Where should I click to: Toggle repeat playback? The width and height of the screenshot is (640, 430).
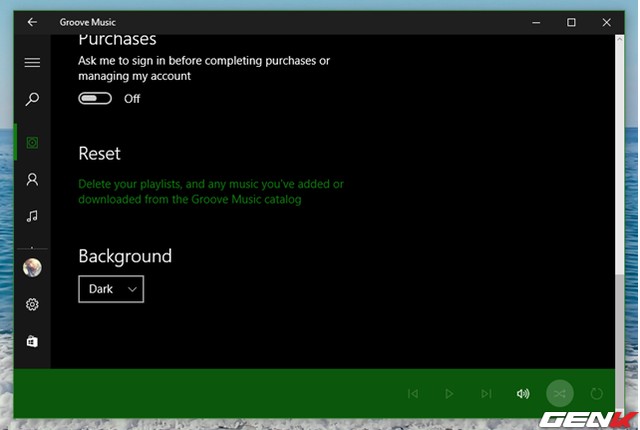click(x=596, y=393)
